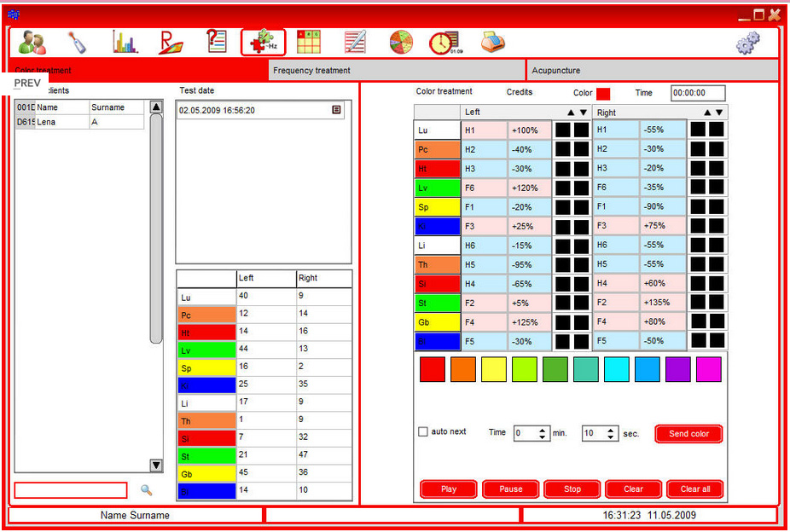Click the pie chart icon
Viewport: 790px width, 532px height.
[x=402, y=42]
